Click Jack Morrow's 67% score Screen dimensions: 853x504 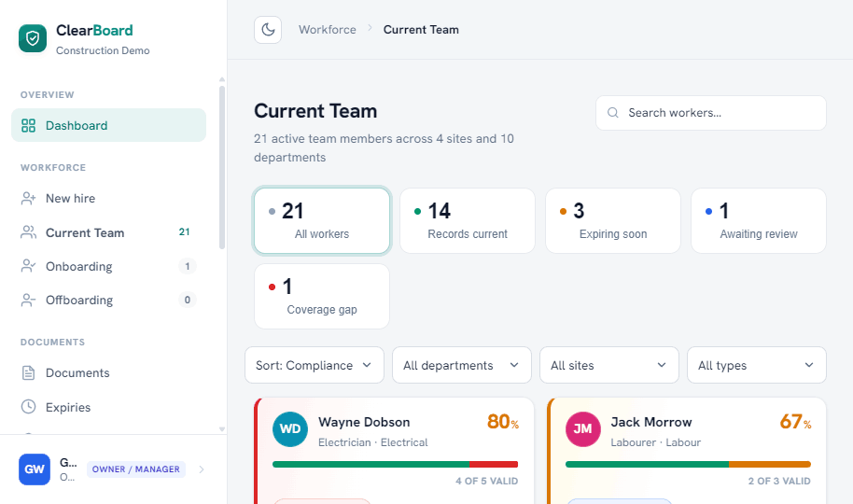click(795, 422)
